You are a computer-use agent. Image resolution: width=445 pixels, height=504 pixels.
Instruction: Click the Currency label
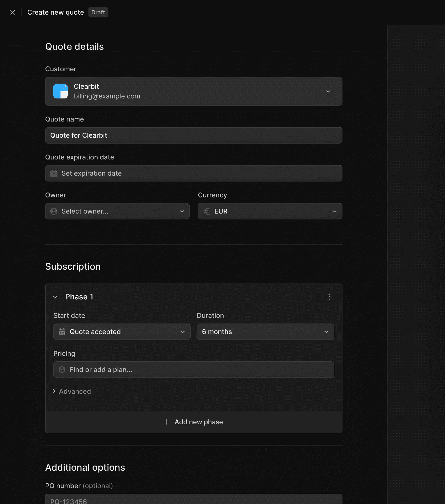(213, 195)
